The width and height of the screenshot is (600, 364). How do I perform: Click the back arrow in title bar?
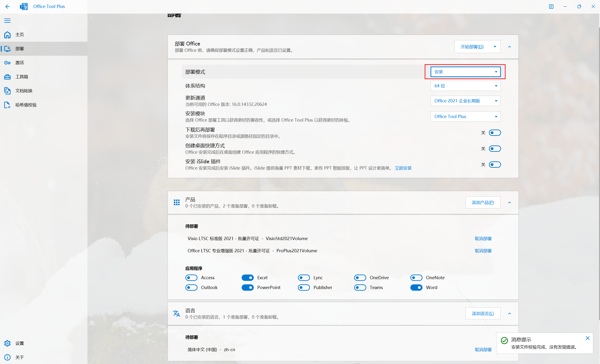click(7, 7)
